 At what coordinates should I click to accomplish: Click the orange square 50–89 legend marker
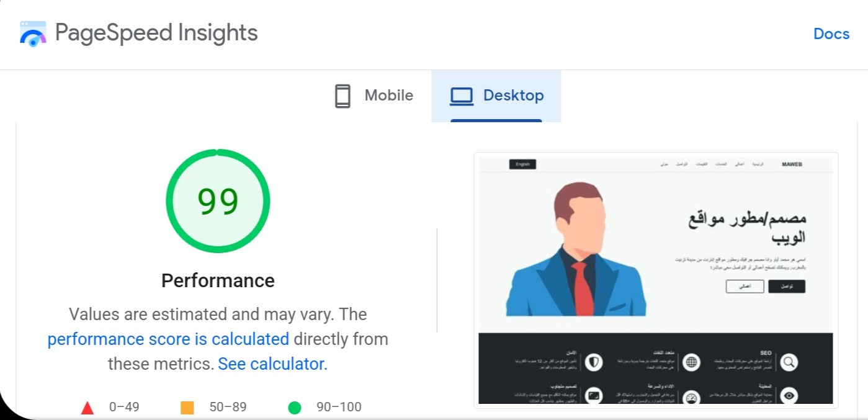point(187,408)
